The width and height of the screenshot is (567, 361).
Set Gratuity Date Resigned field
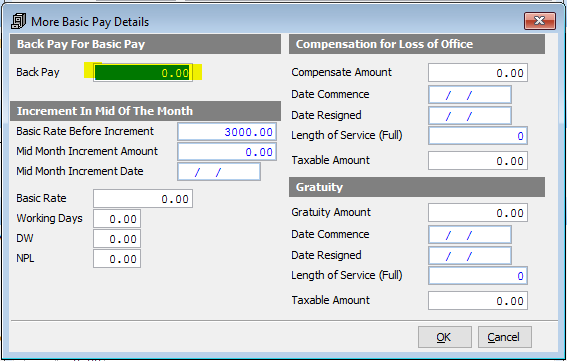(x=470, y=255)
